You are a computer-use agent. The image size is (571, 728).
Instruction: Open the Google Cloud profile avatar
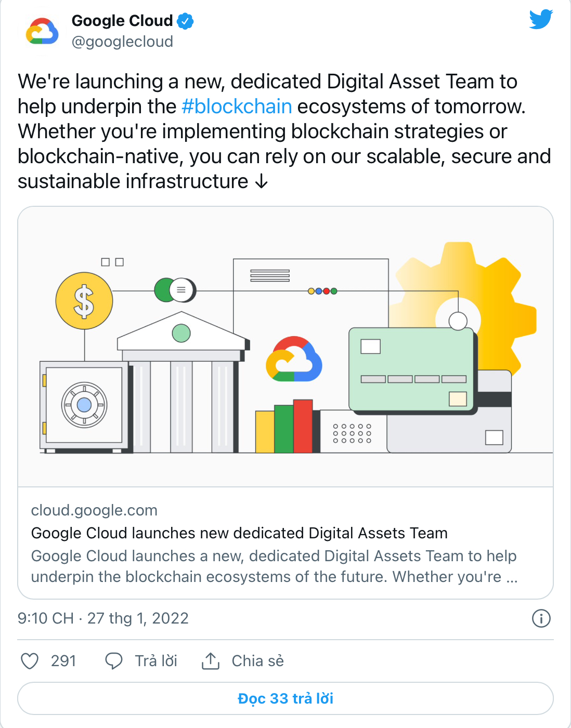pos(42,32)
